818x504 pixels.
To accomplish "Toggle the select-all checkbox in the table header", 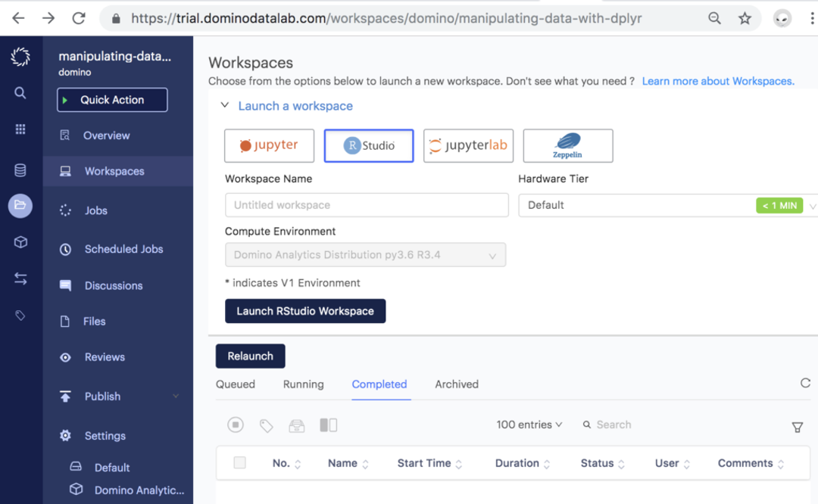I will tap(240, 462).
